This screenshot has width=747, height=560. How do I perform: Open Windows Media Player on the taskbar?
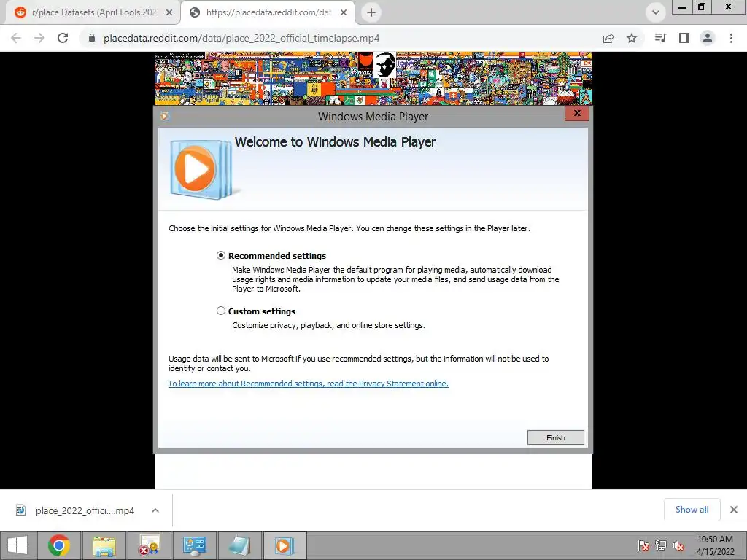point(284,545)
